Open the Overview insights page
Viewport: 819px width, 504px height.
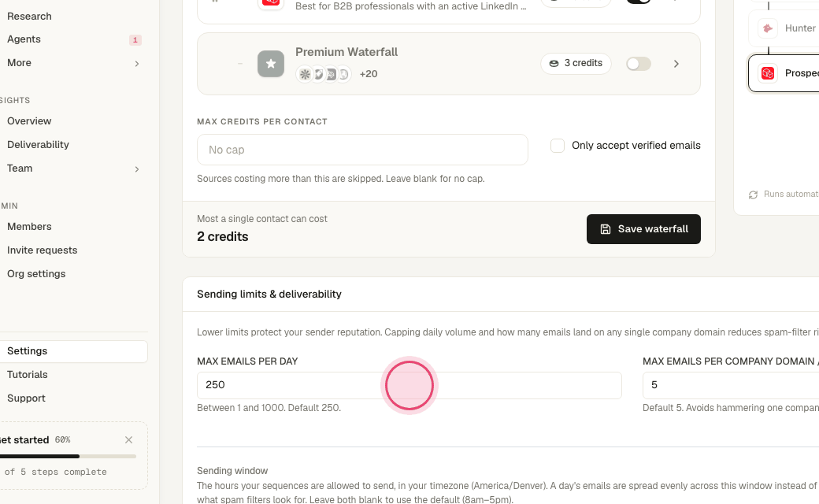click(x=29, y=121)
